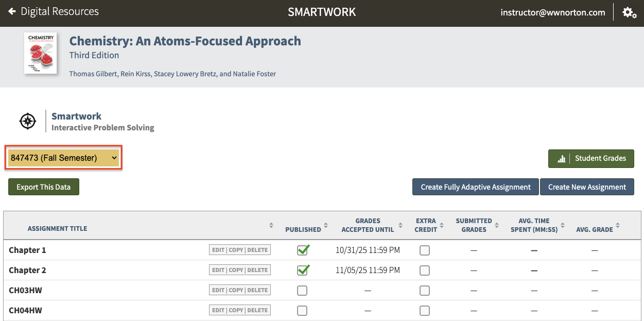Click Create Fully Adaptive Assignment

click(x=476, y=187)
